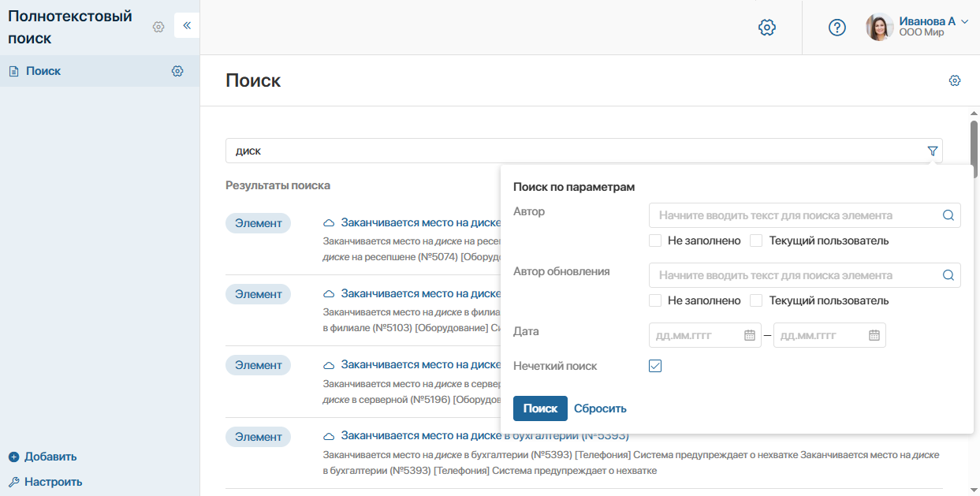Click the "Элемент" badge of result №5074

[258, 223]
